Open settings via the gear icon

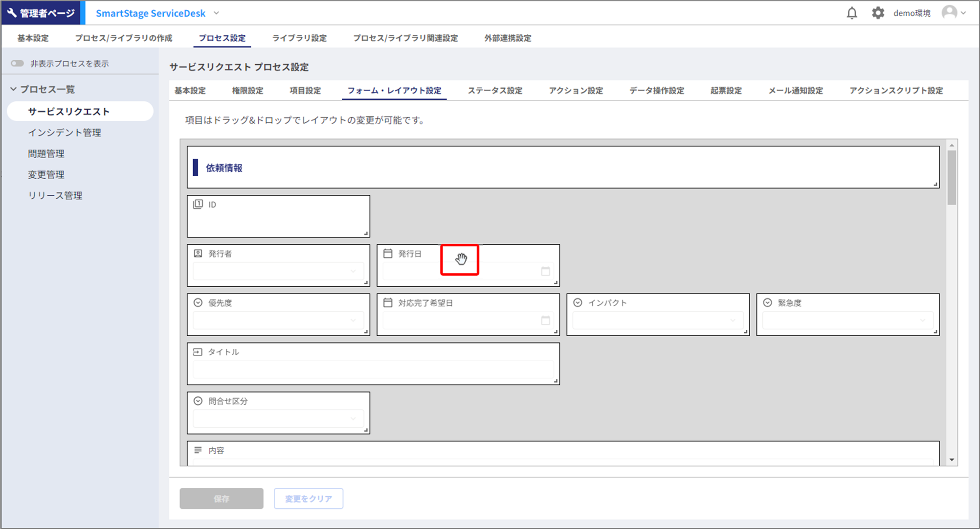[x=878, y=13]
